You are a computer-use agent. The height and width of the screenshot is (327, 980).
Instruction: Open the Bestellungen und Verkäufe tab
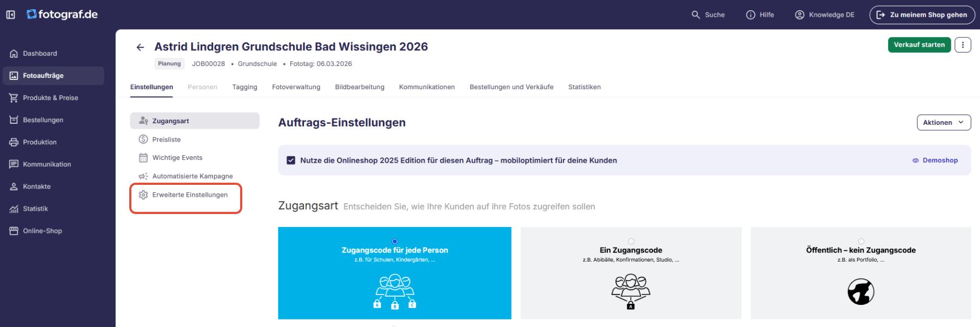(x=511, y=87)
